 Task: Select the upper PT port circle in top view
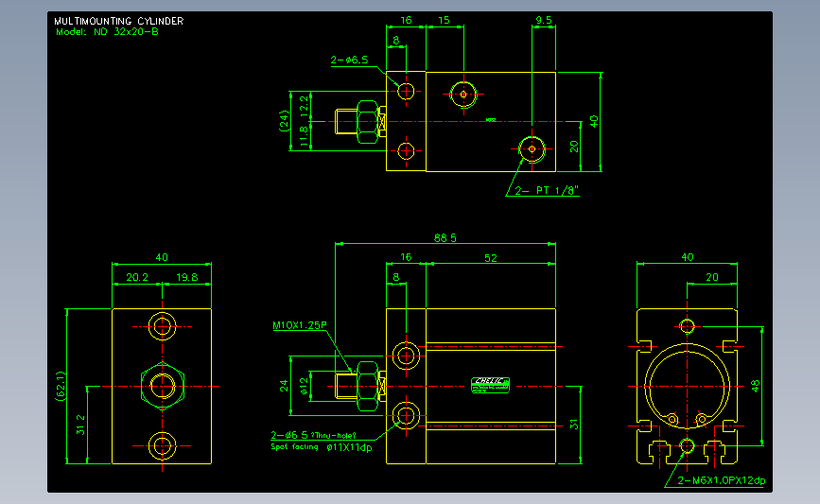click(463, 95)
